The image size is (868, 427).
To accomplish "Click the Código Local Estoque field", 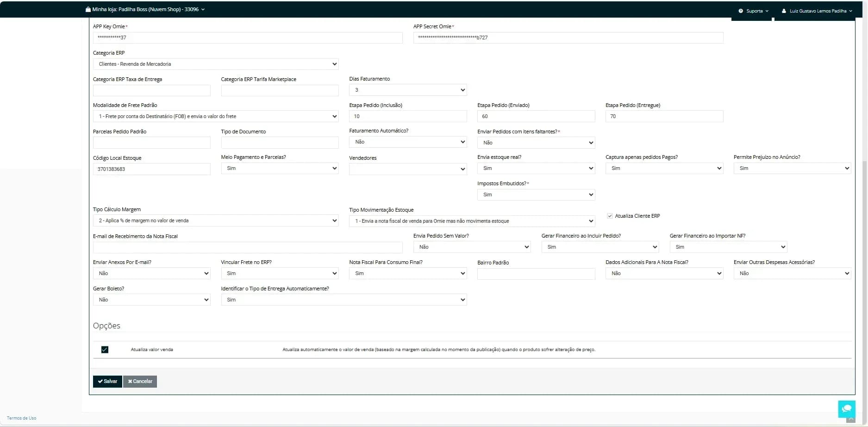I will [x=151, y=169].
